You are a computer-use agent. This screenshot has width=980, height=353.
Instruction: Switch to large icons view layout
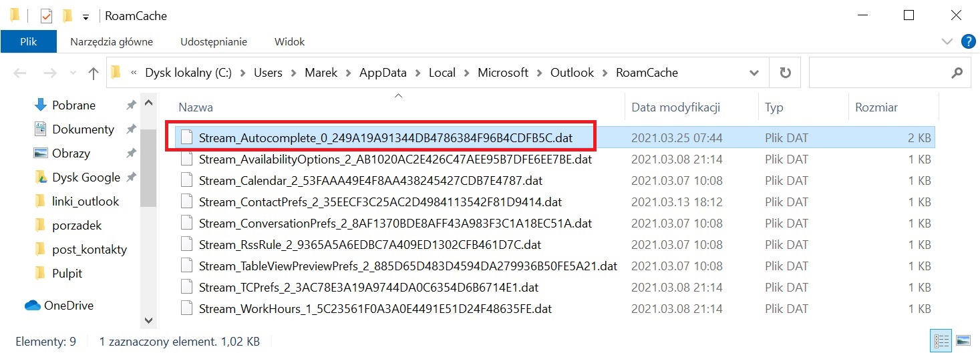pos(963,342)
